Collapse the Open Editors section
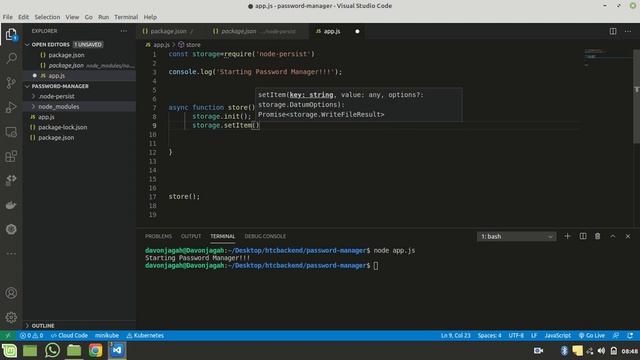The width and height of the screenshot is (640, 360). click(x=27, y=44)
